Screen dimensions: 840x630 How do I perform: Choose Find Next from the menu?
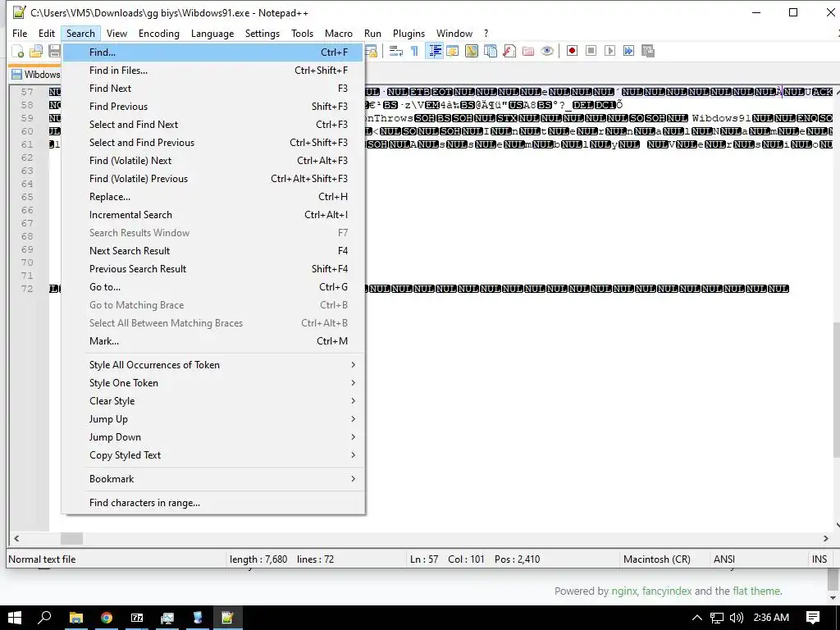pyautogui.click(x=213, y=89)
